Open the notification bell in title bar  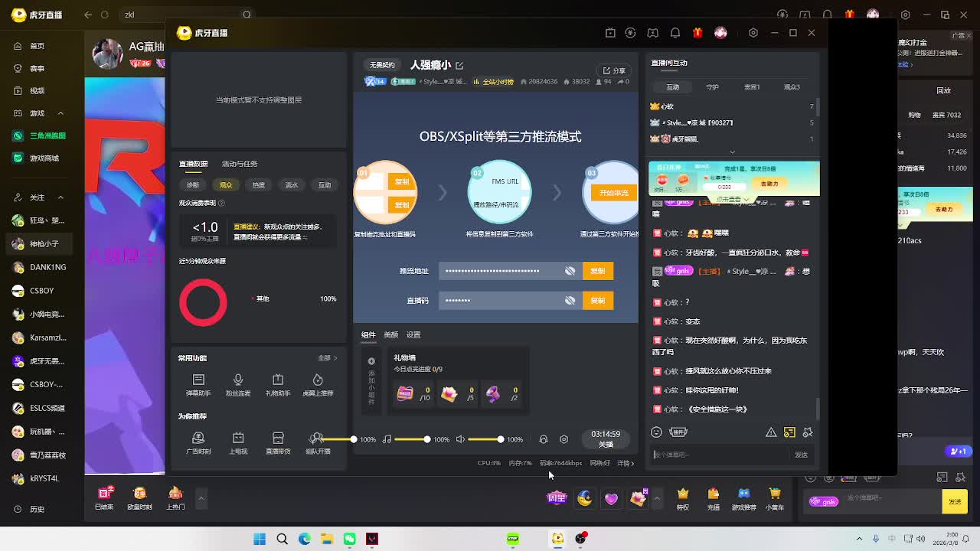tap(675, 33)
